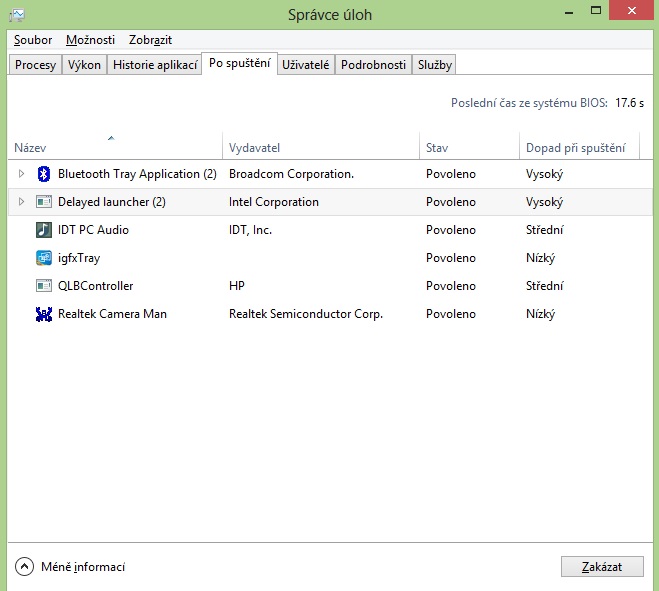Screen dimensions: 659x591
Task: Click Vysoký impact in Delayed launcher row
Action: 544,202
